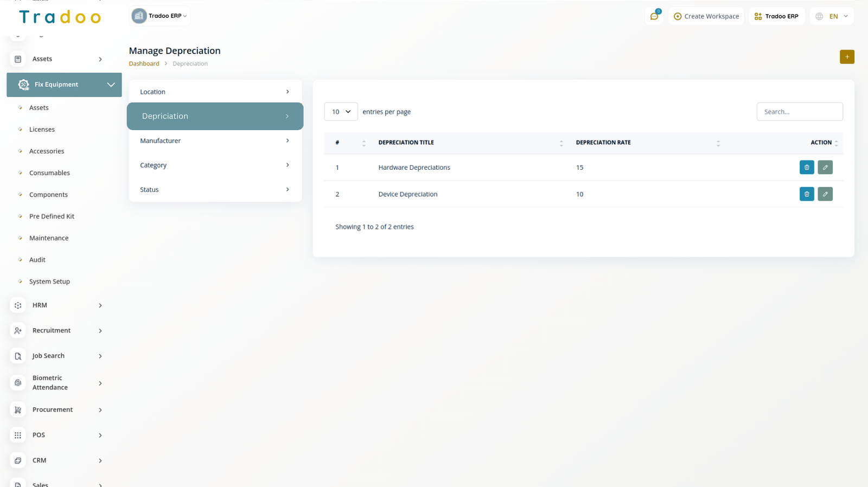The height and width of the screenshot is (487, 868).
Task: Sort by the # column
Action: click(x=363, y=143)
